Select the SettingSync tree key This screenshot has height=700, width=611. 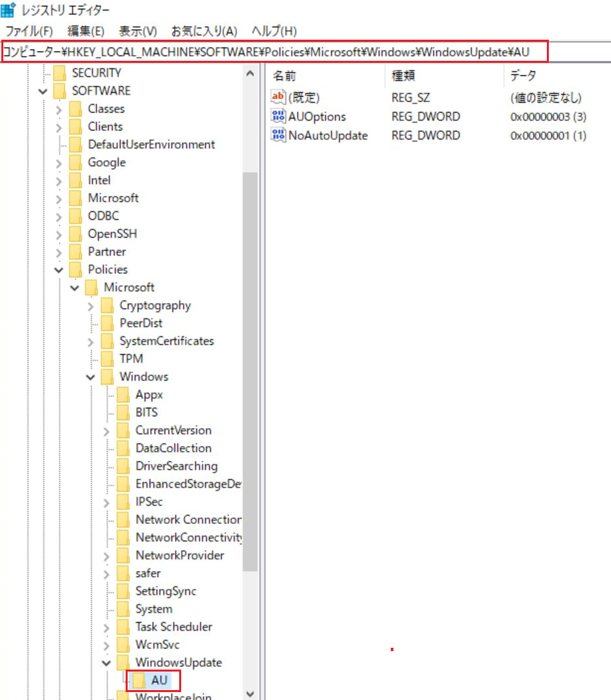165,591
